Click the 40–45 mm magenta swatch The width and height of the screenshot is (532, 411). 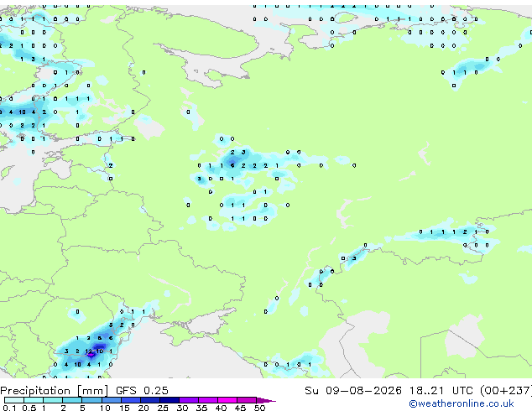[227, 400]
